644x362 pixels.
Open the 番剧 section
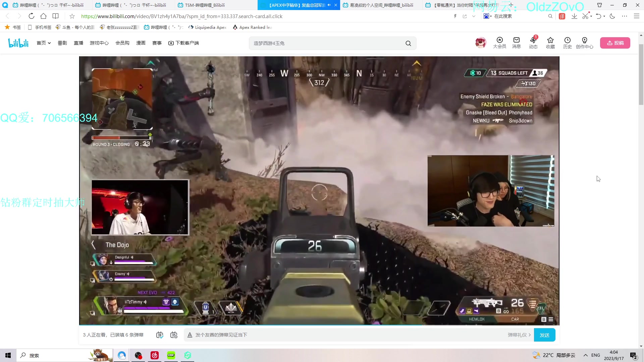(x=62, y=43)
